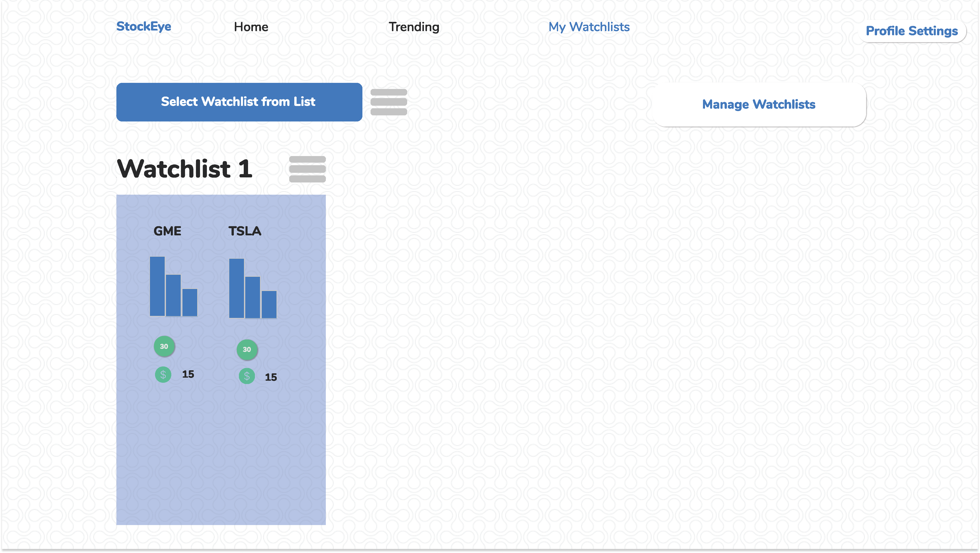Open Profile Settings
This screenshot has height=553, width=980.
click(x=912, y=31)
